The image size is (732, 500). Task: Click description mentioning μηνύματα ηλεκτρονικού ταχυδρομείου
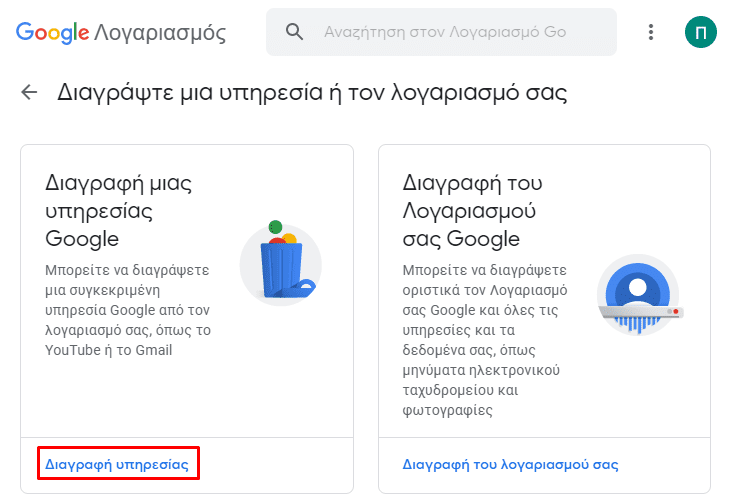pos(485,340)
